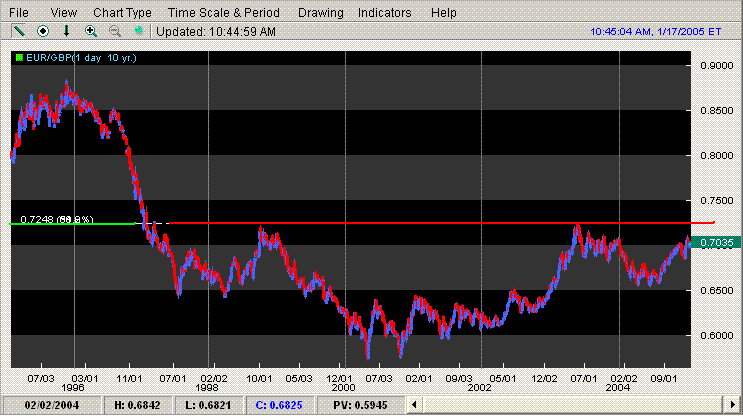The image size is (743, 416).
Task: Click the 1998 year axis label
Action: 207,388
